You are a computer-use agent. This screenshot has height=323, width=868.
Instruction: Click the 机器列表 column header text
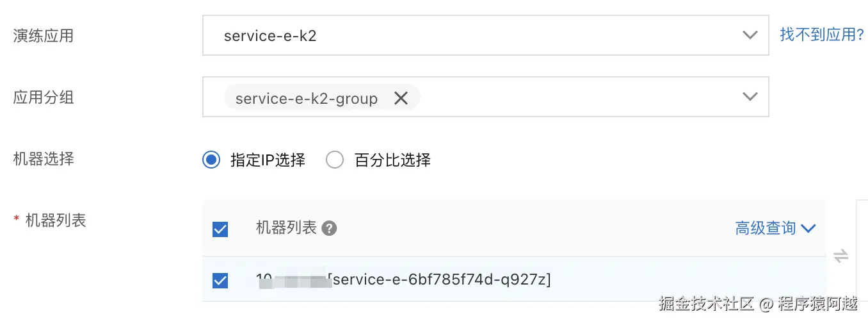[286, 228]
